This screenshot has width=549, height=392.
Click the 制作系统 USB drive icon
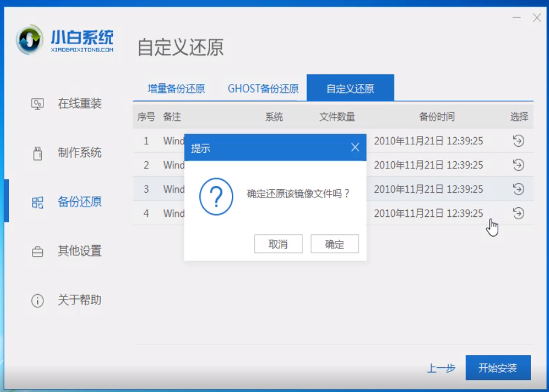tap(37, 153)
